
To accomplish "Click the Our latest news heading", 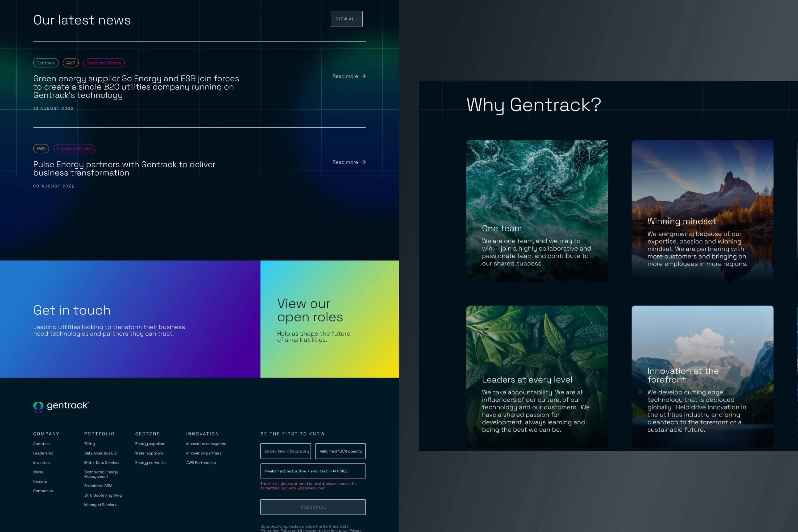I will coord(82,20).
